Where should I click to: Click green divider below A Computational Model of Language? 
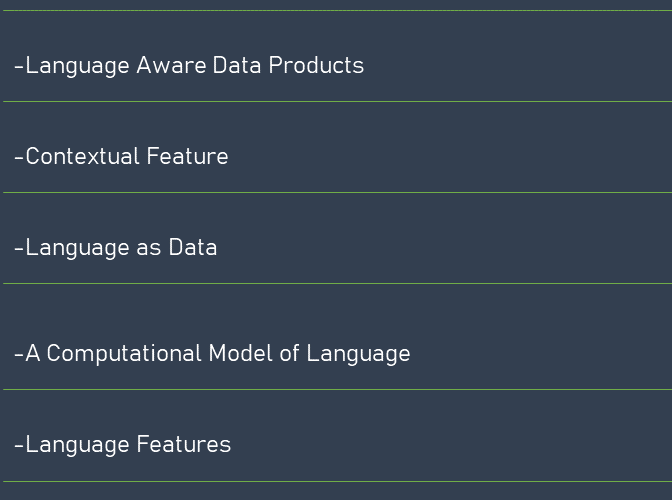coord(337,389)
